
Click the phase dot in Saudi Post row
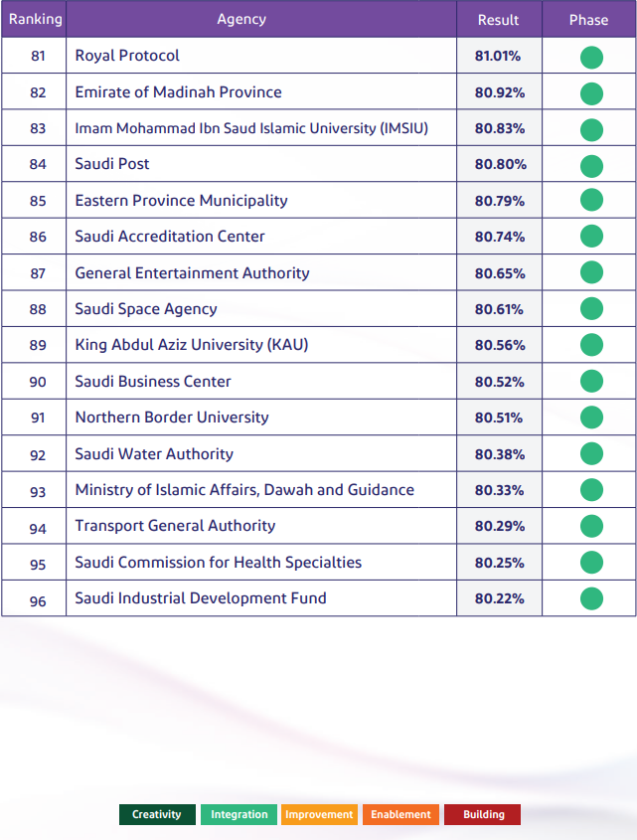pyautogui.click(x=591, y=165)
